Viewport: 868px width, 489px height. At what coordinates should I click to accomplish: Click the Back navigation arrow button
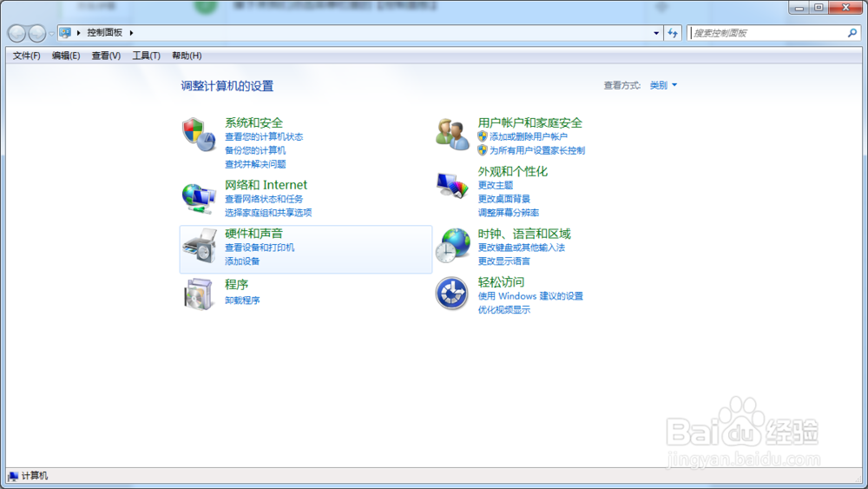[x=16, y=34]
